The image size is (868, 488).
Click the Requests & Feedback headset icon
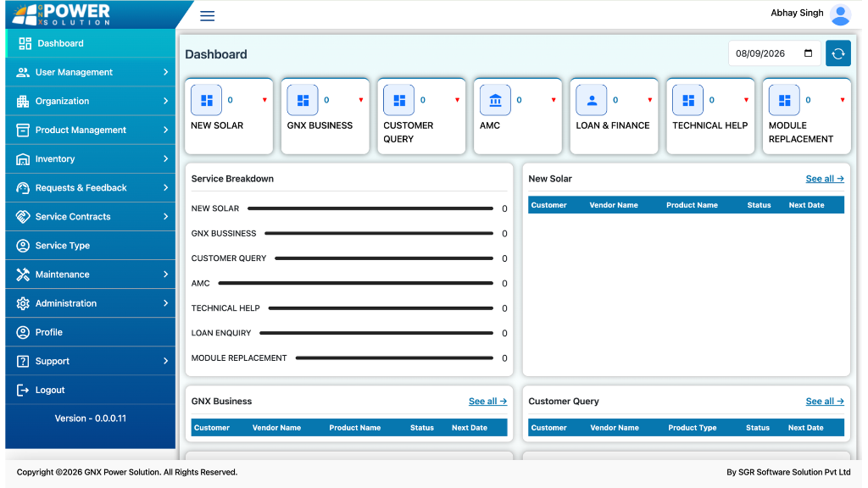23,188
